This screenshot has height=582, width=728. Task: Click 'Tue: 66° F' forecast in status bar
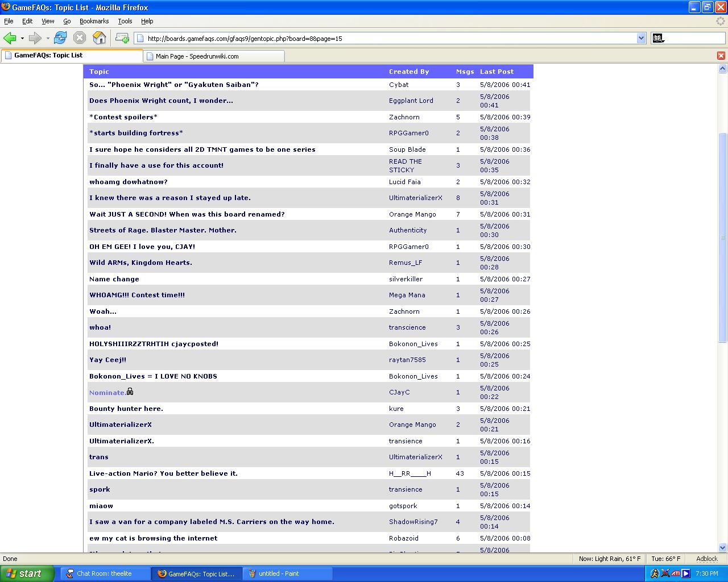tap(666, 559)
